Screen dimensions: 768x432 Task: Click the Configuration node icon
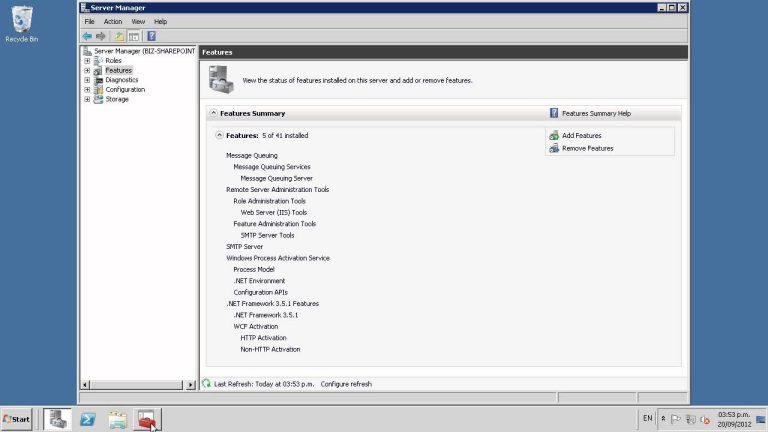(x=98, y=90)
